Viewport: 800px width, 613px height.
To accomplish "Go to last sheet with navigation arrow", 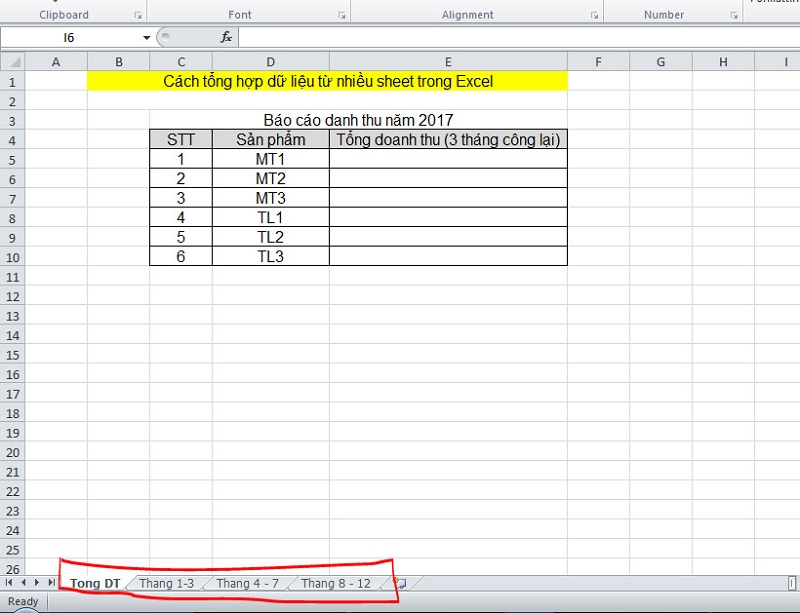I will tap(51, 582).
